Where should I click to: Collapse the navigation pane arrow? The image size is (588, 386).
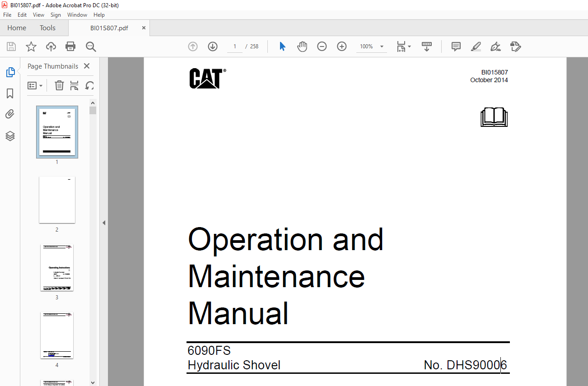pos(103,223)
